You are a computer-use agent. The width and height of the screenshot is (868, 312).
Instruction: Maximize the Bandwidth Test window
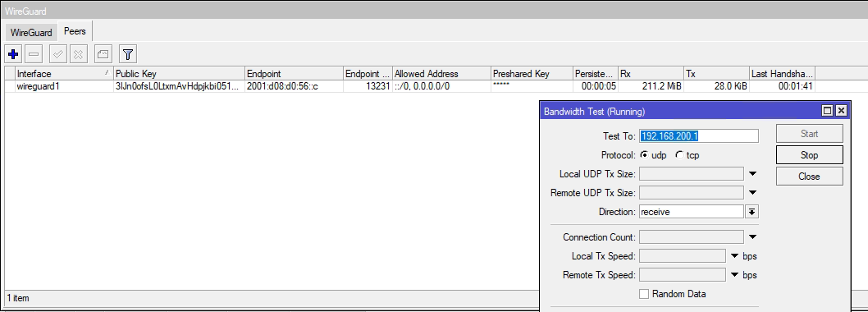(x=828, y=111)
